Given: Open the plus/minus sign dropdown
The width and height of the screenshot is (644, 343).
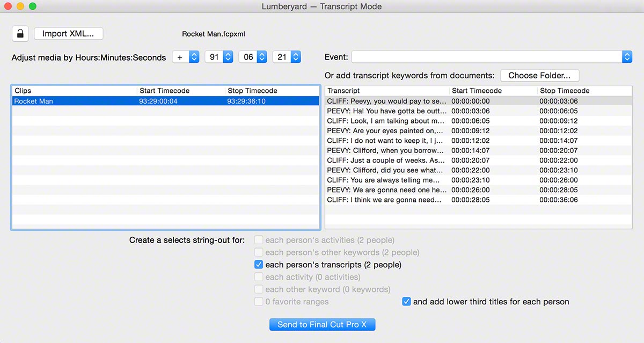Looking at the screenshot, I should [186, 57].
